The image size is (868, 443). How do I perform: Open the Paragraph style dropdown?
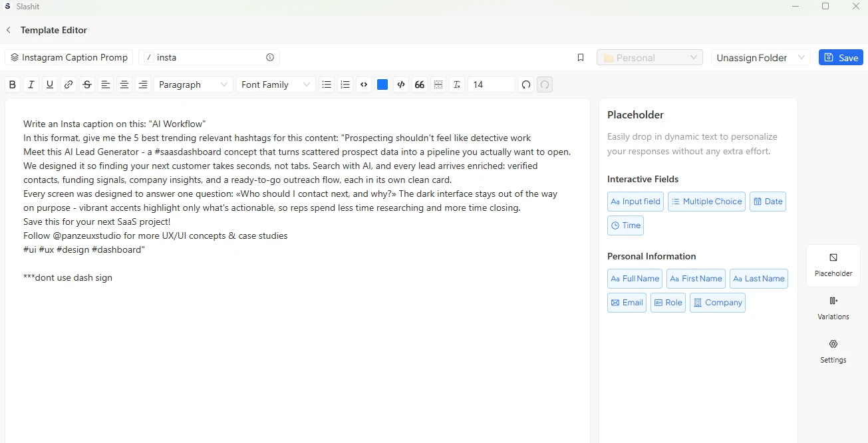(x=194, y=84)
